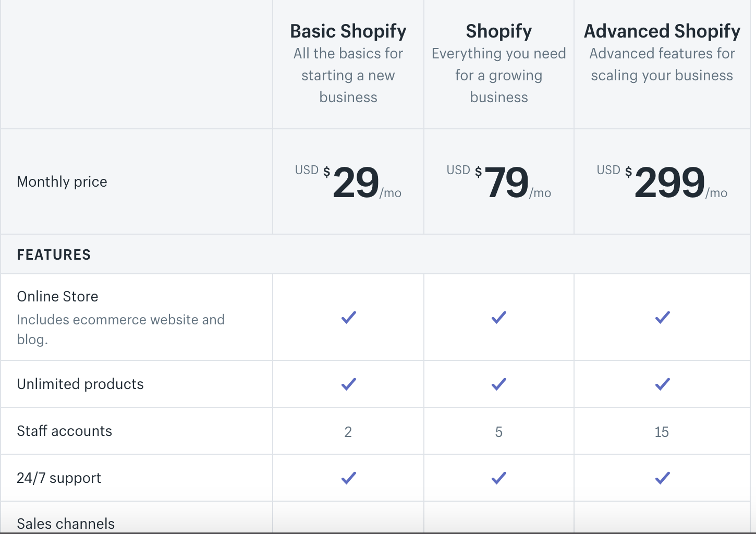Click the $29 per month price
This screenshot has width=756, height=534.
(x=356, y=183)
